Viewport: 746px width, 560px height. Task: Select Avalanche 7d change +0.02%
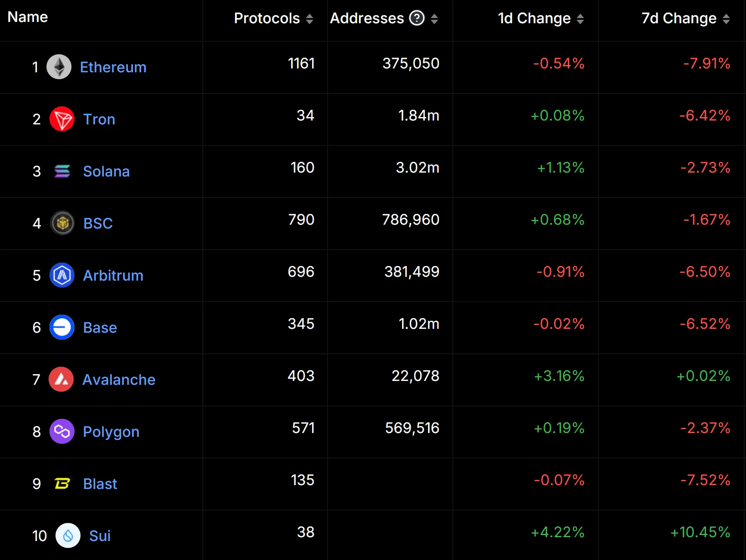point(703,376)
